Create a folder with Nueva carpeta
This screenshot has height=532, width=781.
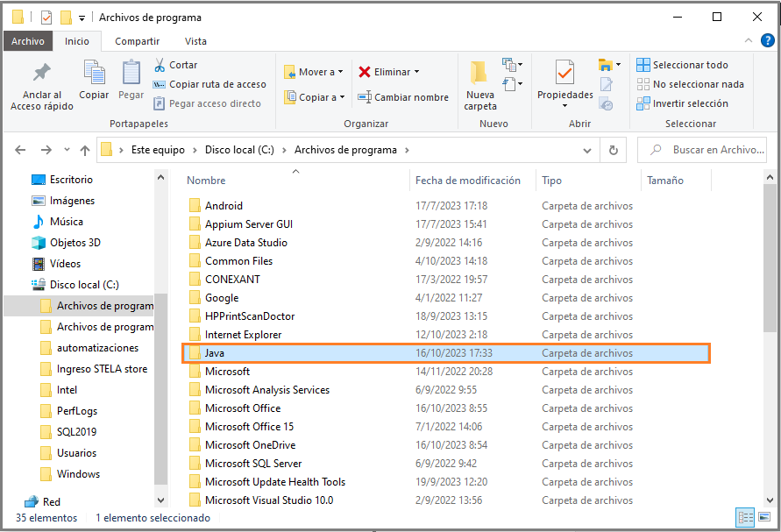click(x=479, y=85)
